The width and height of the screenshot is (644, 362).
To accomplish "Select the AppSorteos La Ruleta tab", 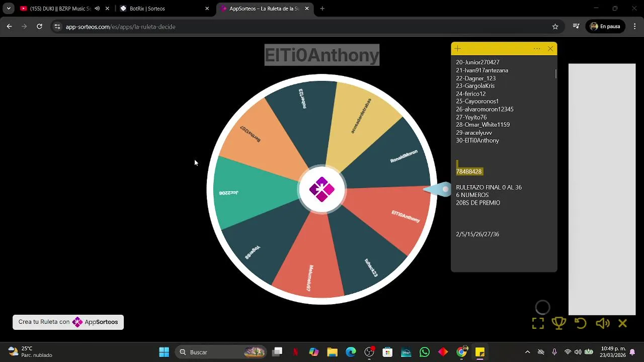I will tap(264, 9).
